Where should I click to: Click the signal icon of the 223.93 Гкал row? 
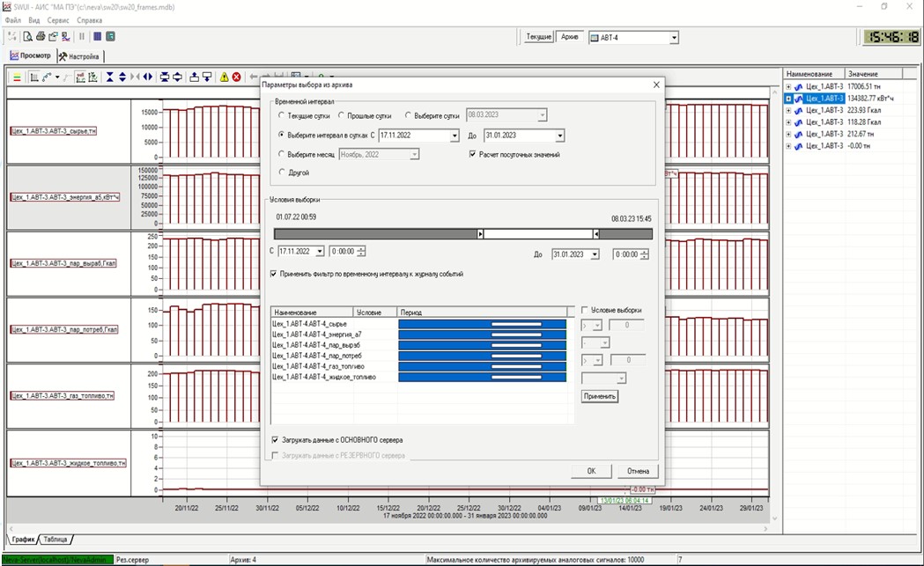click(x=799, y=110)
